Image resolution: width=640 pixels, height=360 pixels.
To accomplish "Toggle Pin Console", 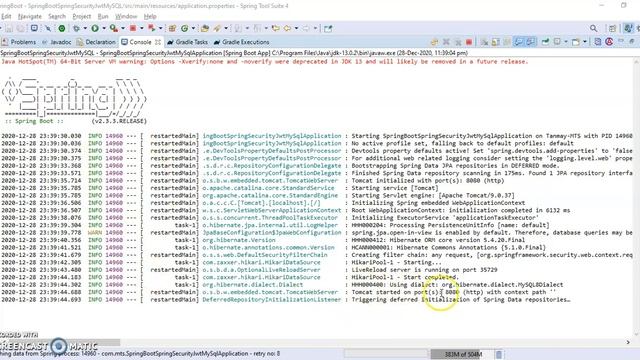I will point(545,42).
